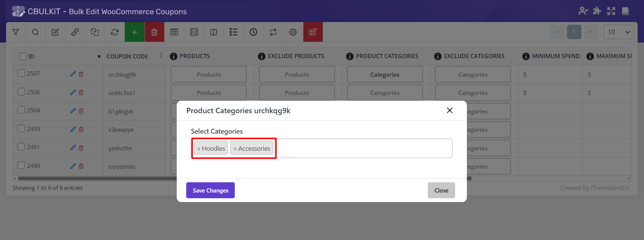The height and width of the screenshot is (240, 644).
Task: Click the trash icon for coupon 2506
Action: [x=81, y=93]
